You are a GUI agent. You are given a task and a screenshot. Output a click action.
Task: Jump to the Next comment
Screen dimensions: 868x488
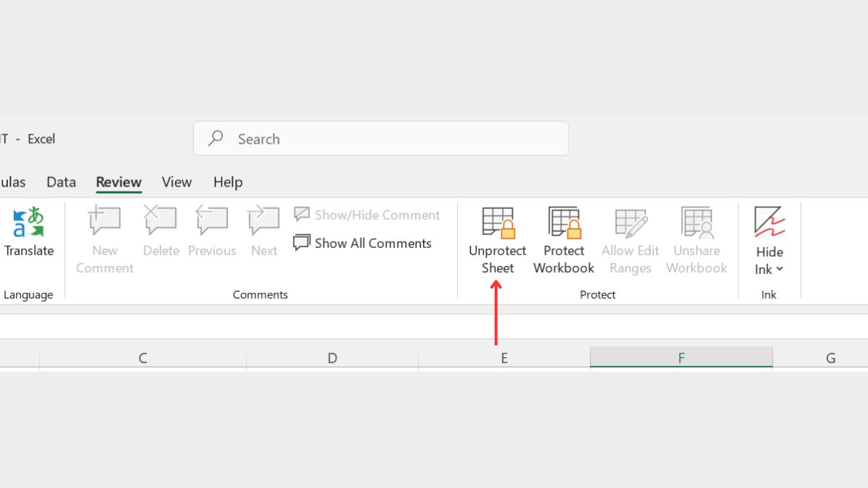pyautogui.click(x=264, y=221)
